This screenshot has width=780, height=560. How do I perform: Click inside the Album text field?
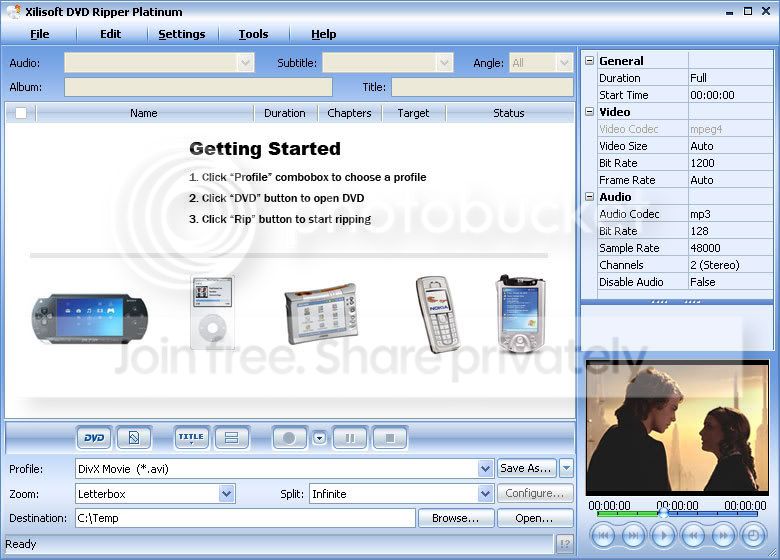(x=198, y=87)
